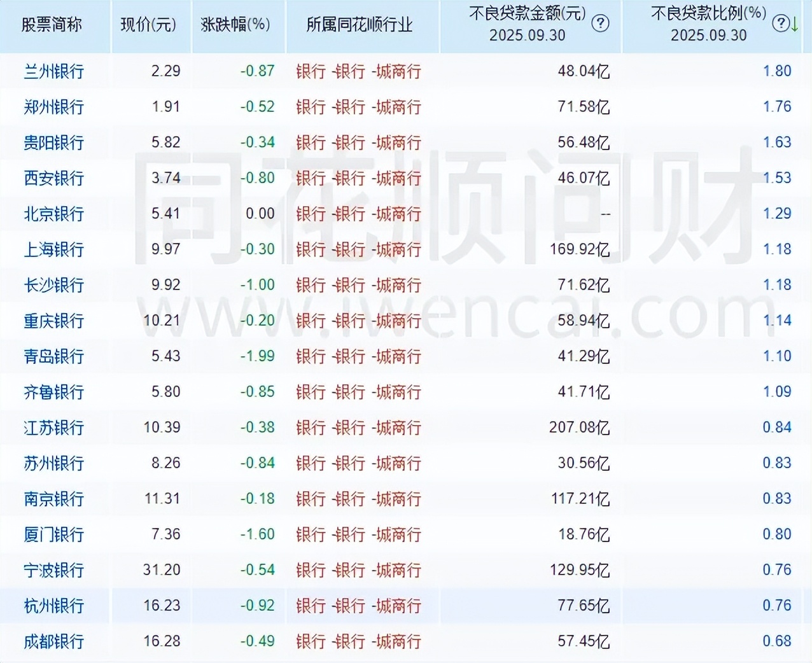The image size is (812, 663).
Task: Sort by the 涨跌幅(%) column header
Action: click(x=235, y=25)
